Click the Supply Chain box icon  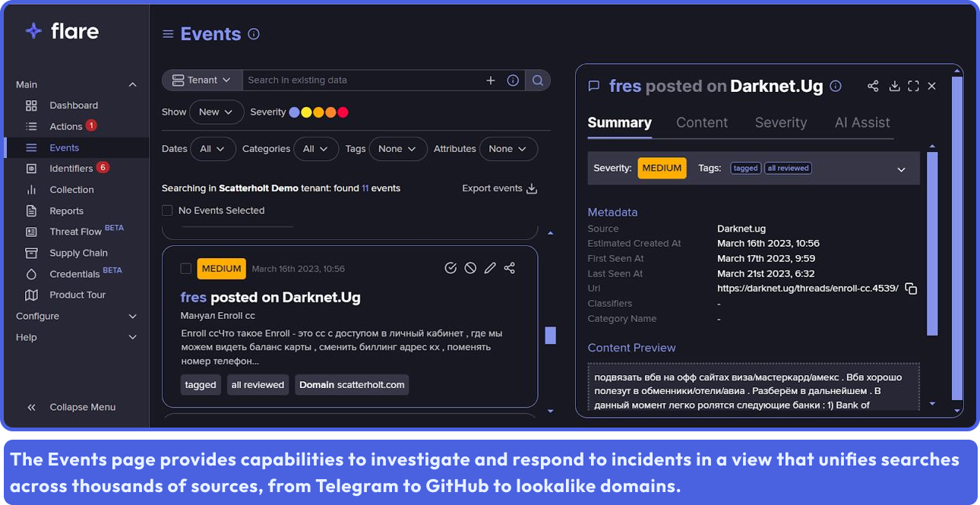(x=31, y=253)
